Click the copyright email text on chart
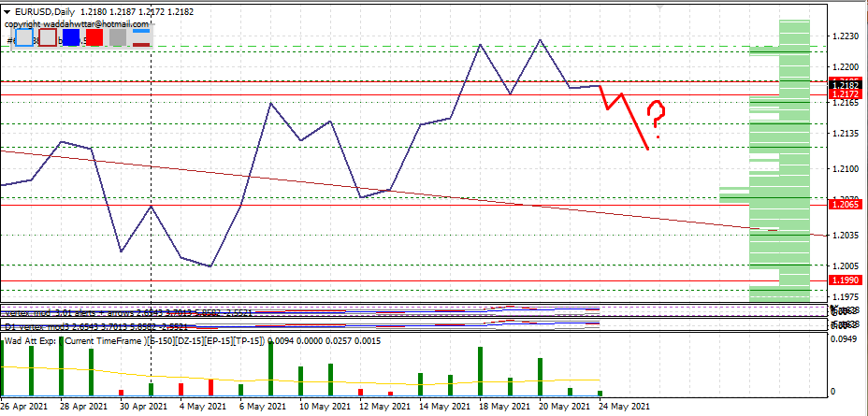The image size is (868, 416). pos(77,22)
